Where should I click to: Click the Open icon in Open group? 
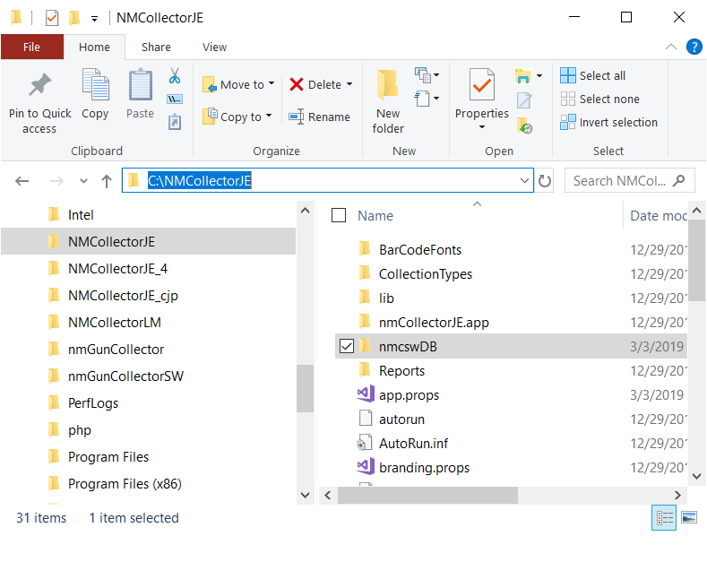point(523,76)
